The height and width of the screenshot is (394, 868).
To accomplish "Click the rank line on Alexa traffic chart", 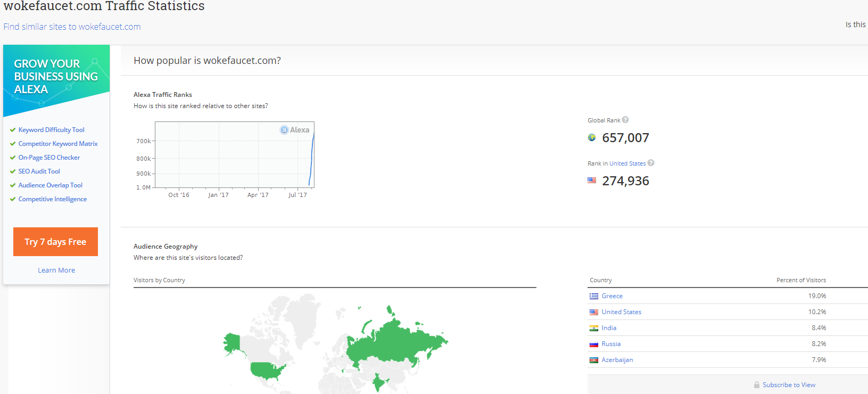I will click(312, 160).
